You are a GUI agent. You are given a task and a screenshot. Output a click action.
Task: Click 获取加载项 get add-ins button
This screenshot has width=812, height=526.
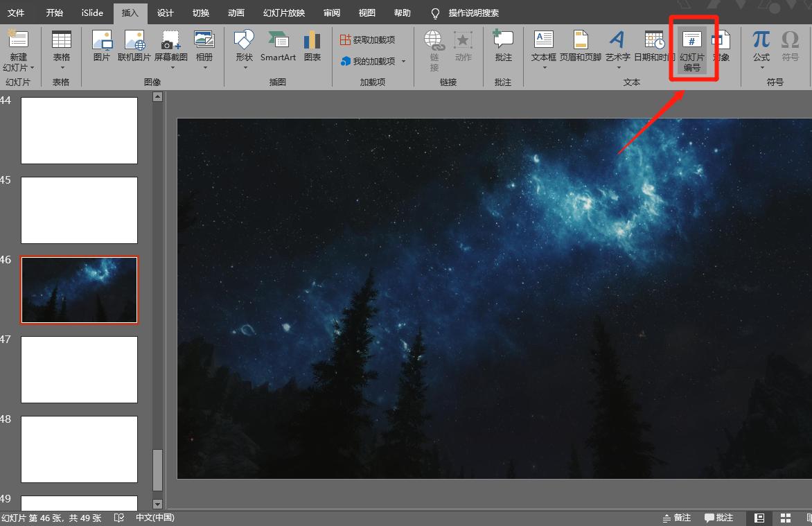tap(368, 40)
